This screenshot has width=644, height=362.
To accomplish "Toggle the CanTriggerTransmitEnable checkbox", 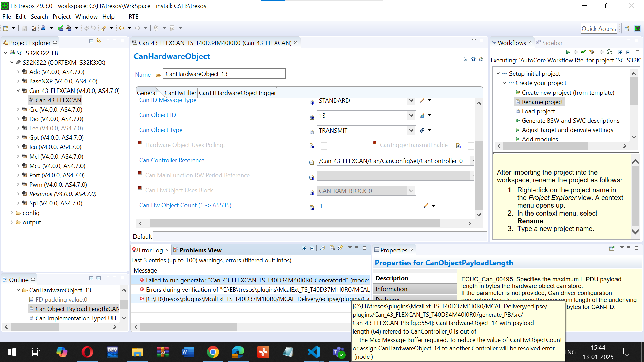I will click(x=471, y=146).
